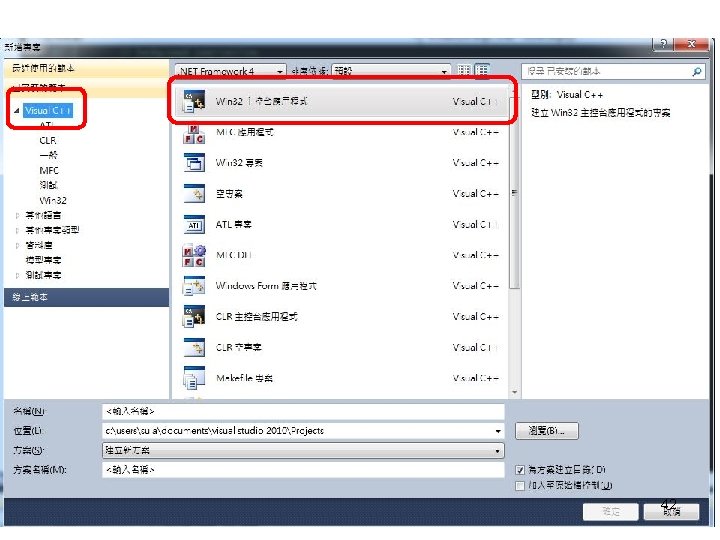The image size is (720, 540).
Task: Switch to medium icons view
Action: point(482,70)
